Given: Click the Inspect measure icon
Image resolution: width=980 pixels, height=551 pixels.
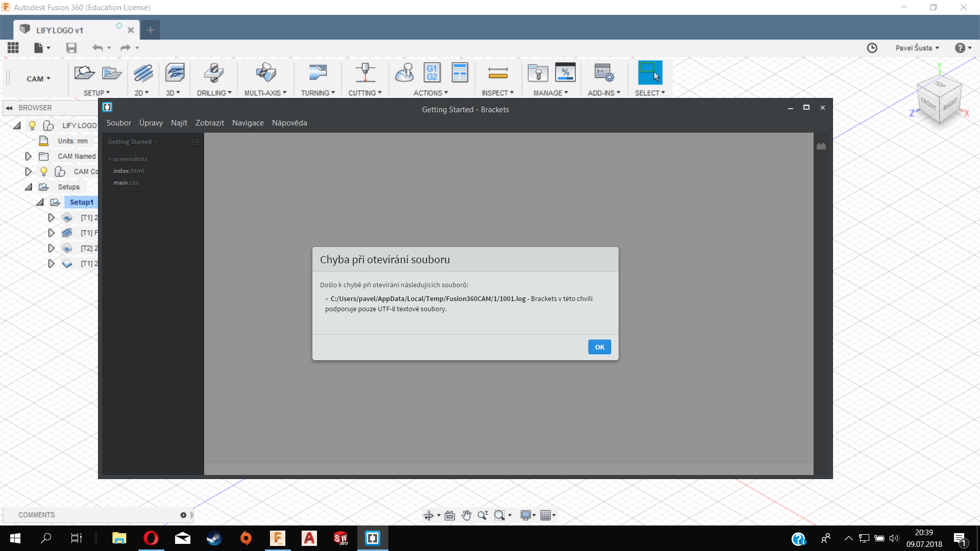Looking at the screenshot, I should point(498,73).
